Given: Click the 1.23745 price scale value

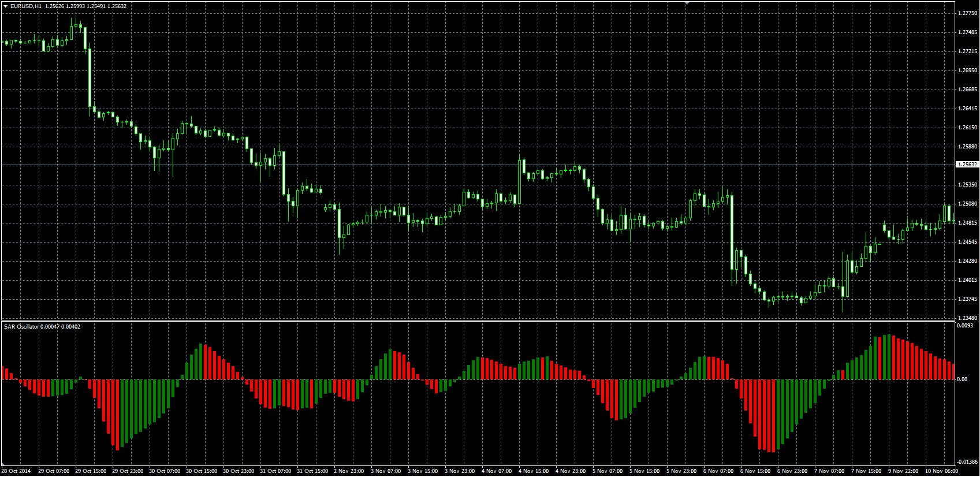Looking at the screenshot, I should pyautogui.click(x=967, y=299).
